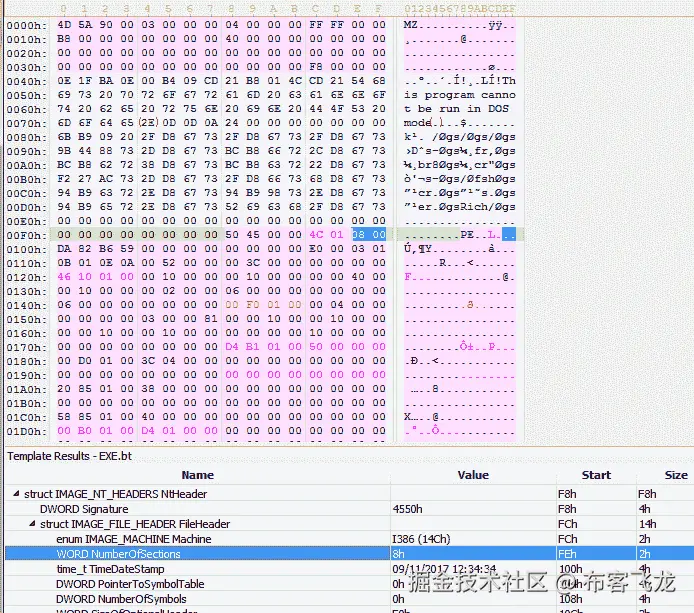Click the Value column header
This screenshot has height=613, width=694.
tap(473, 475)
